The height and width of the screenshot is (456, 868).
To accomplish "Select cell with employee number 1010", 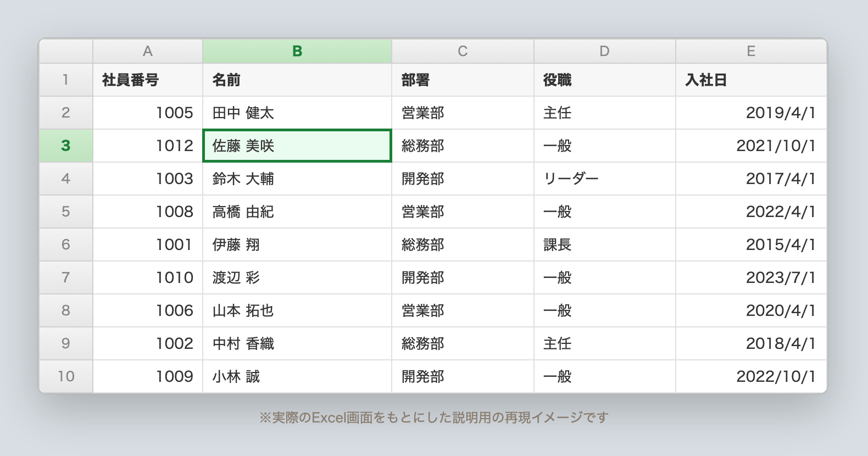I will (148, 277).
